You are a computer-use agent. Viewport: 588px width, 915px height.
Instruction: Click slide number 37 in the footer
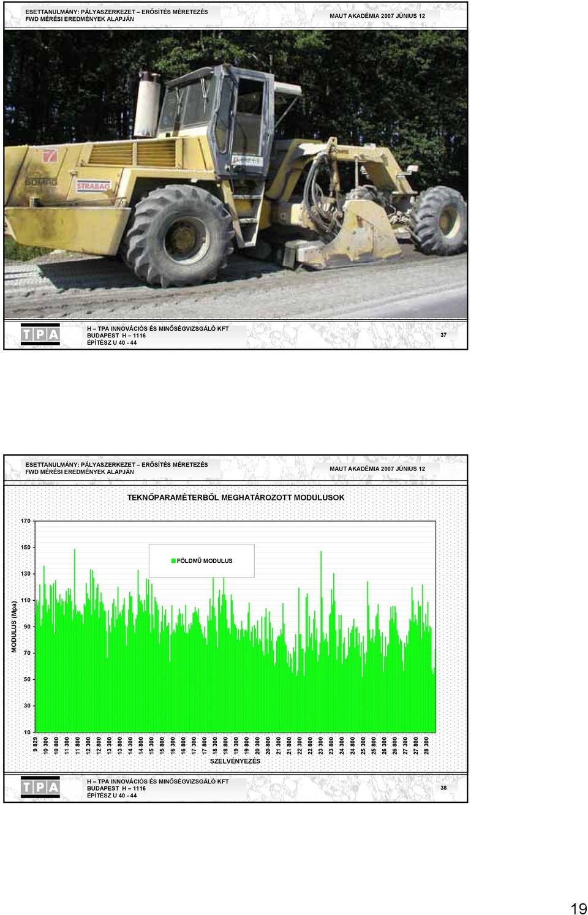point(443,335)
